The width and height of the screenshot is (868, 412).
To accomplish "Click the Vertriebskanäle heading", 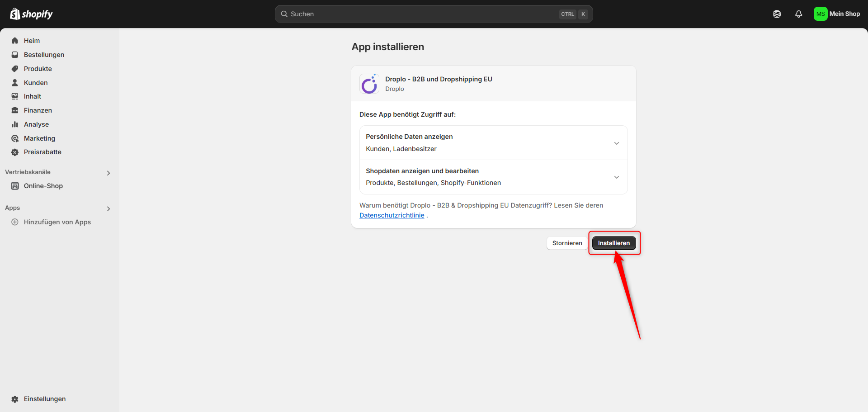I will (x=28, y=172).
